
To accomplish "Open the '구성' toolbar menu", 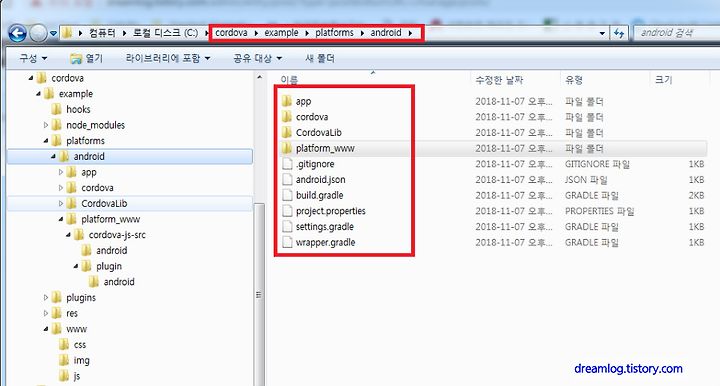I will (33, 58).
